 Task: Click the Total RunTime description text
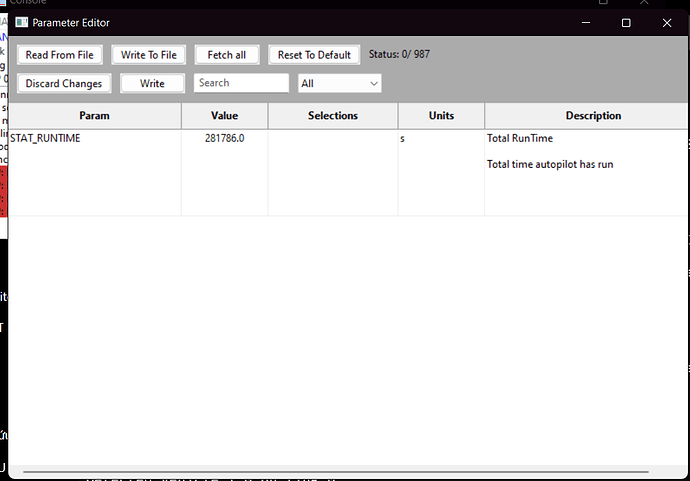(520, 138)
